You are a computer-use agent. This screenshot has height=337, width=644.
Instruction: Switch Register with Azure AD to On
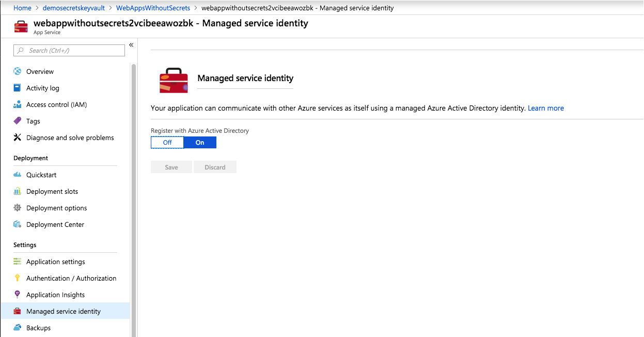tap(200, 143)
